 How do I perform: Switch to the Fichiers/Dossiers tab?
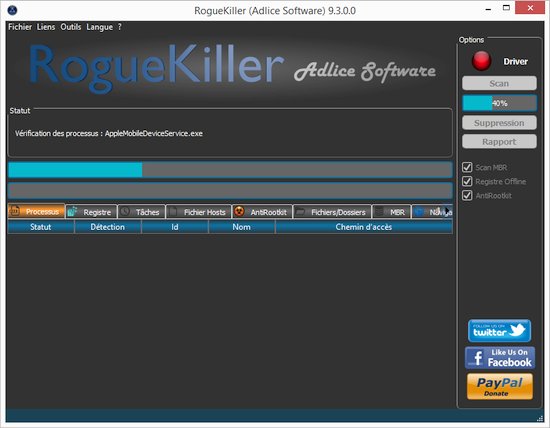pos(332,212)
